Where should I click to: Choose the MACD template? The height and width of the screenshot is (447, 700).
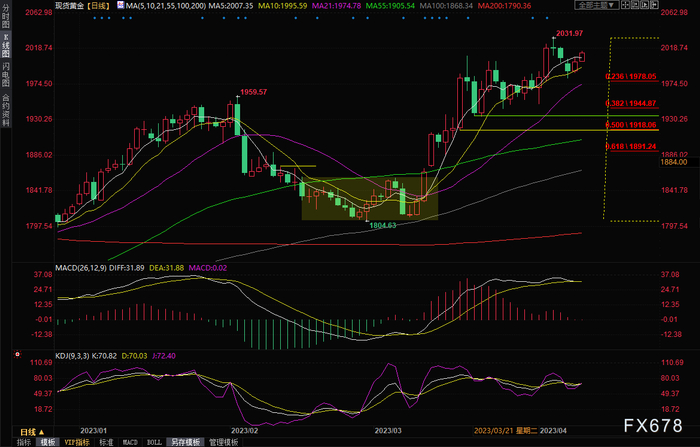130,442
